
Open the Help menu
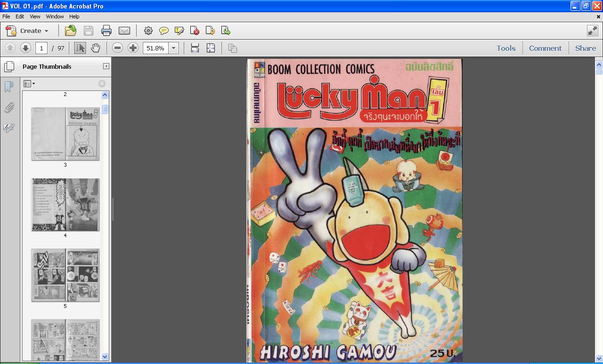[74, 16]
